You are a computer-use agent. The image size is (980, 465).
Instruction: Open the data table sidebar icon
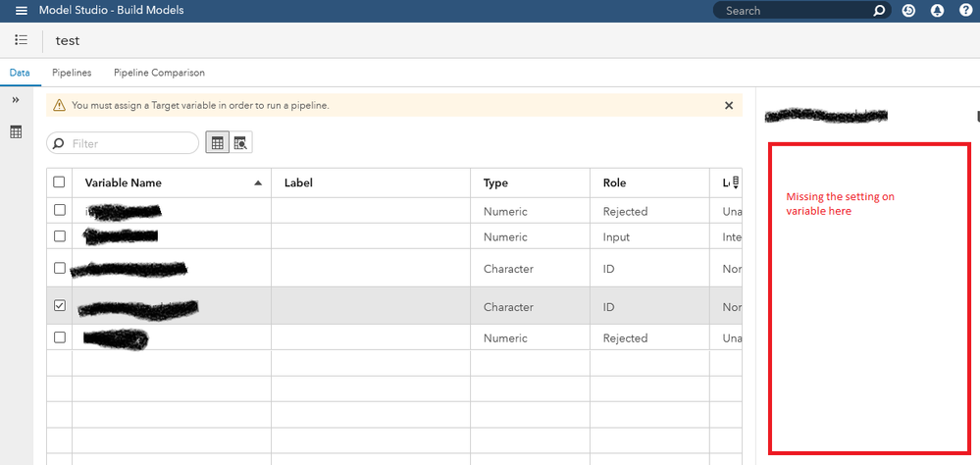[16, 131]
